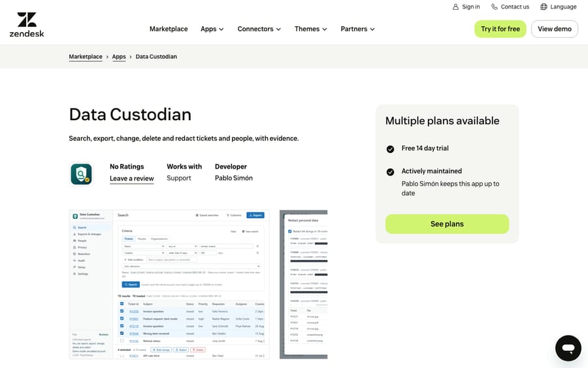
Task: Open the chat widget bubble
Action: 568,348
